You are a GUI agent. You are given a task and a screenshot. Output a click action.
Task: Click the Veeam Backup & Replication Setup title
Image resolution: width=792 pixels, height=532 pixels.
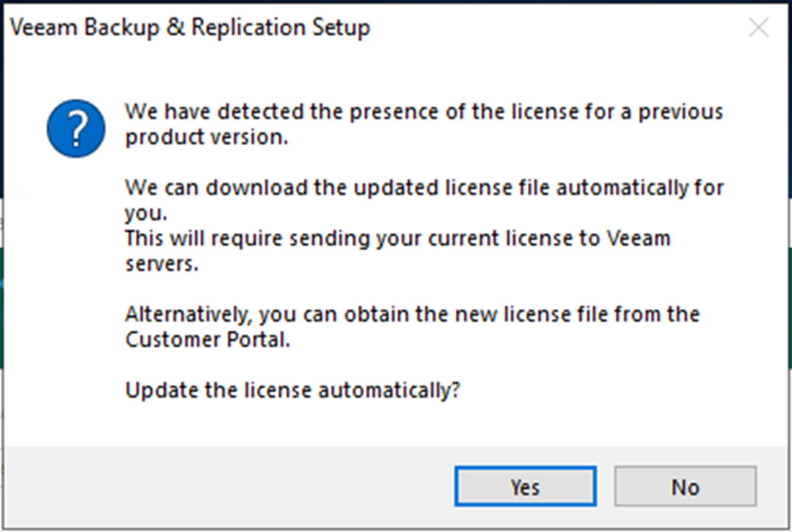(190, 28)
